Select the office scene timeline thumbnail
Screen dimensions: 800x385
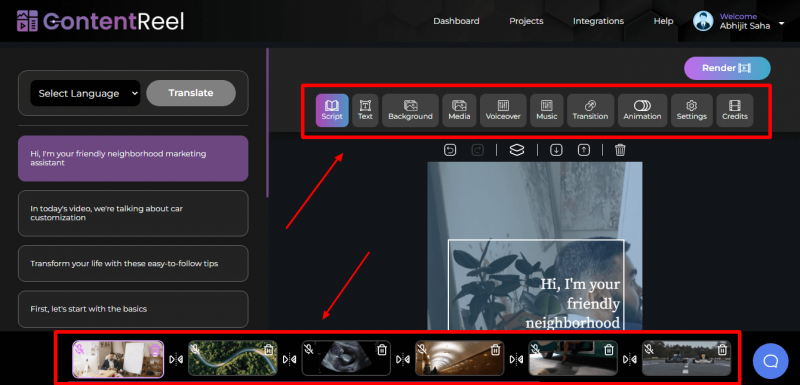118,360
